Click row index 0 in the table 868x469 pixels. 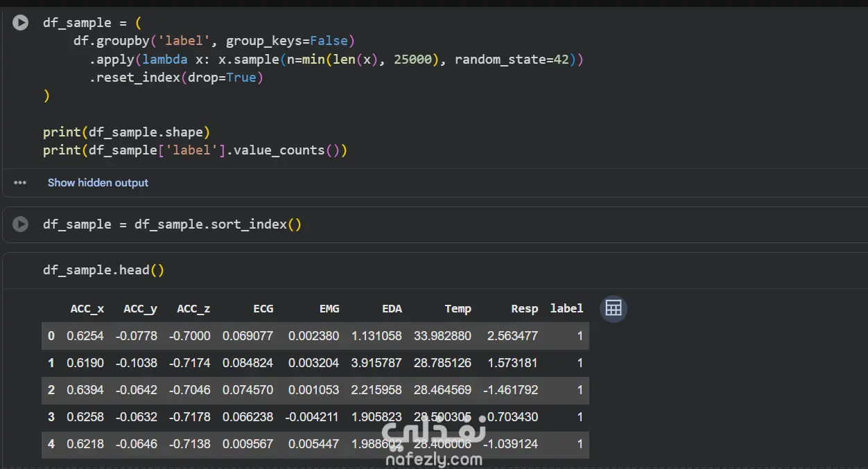coord(51,336)
